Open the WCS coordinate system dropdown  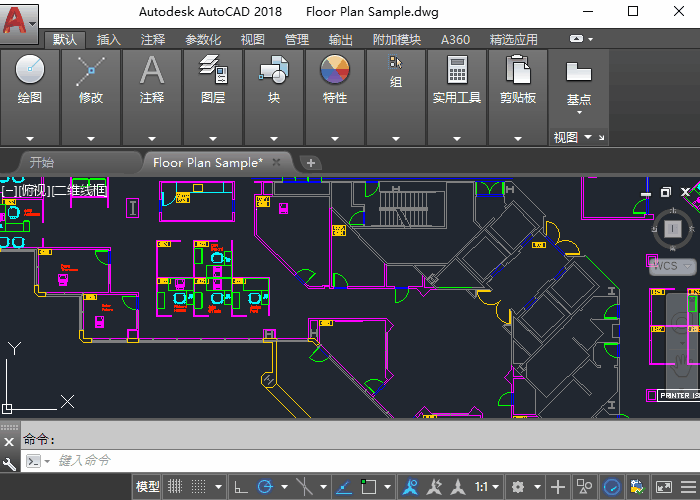[x=672, y=266]
